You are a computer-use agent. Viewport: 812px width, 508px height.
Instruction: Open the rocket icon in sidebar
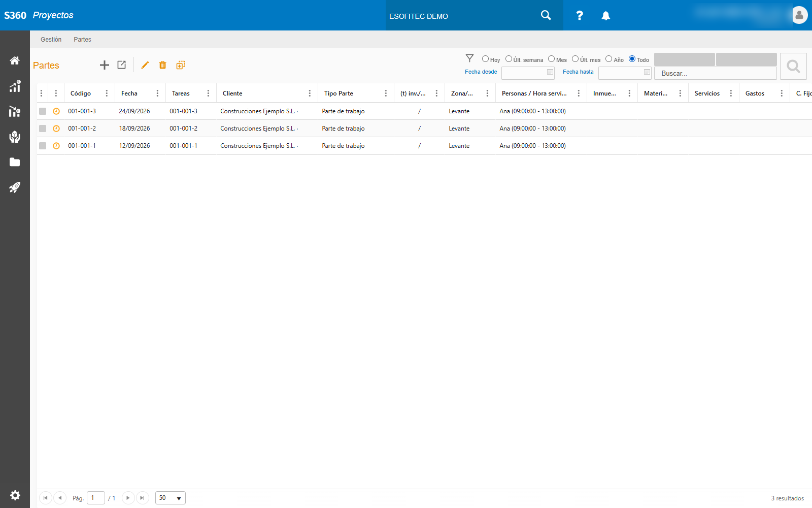click(x=15, y=187)
